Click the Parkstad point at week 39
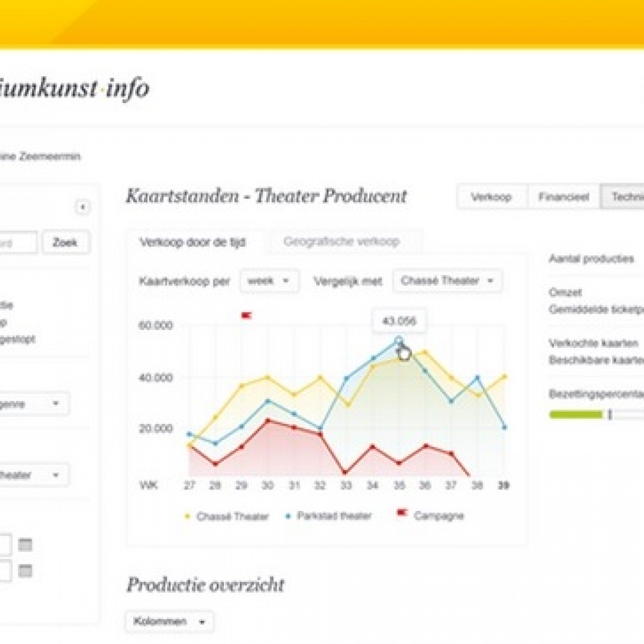 click(504, 427)
